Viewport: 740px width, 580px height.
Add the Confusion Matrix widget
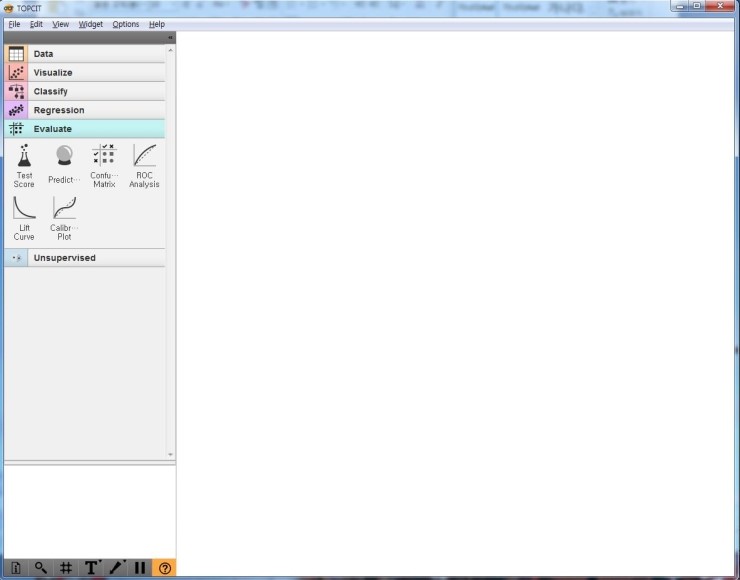point(104,165)
